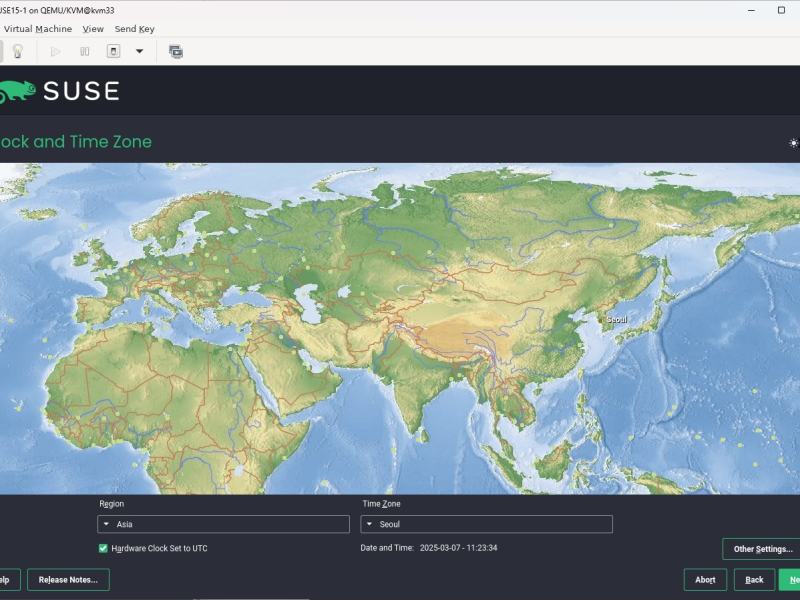Click the Pause virtual machine icon
The height and width of the screenshot is (600, 800).
pos(85,52)
